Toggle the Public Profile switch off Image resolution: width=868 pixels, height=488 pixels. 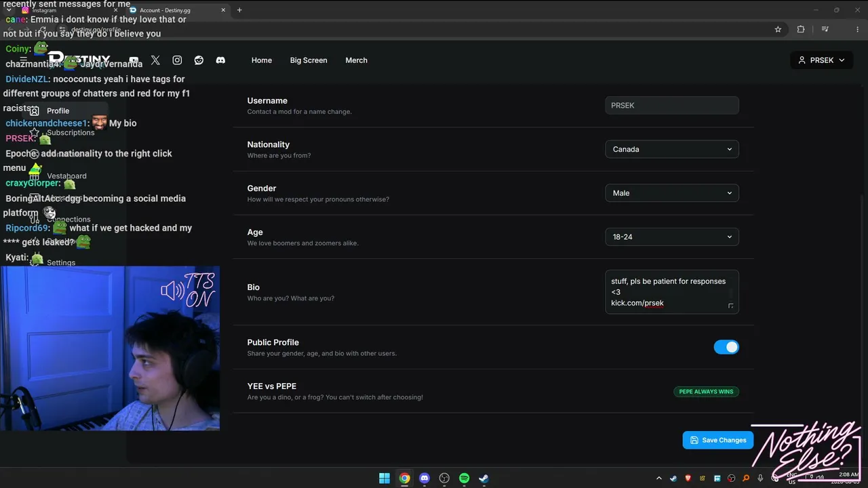point(726,347)
